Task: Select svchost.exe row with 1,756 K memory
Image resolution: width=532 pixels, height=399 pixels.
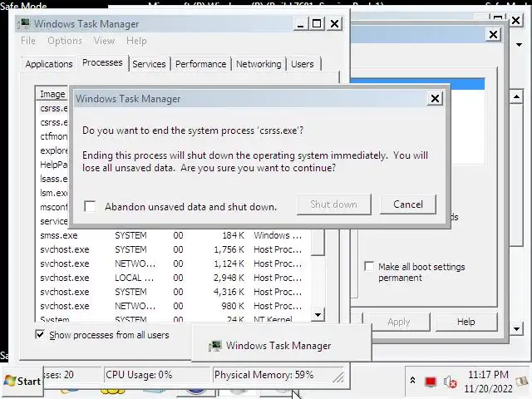Action: tap(172, 249)
